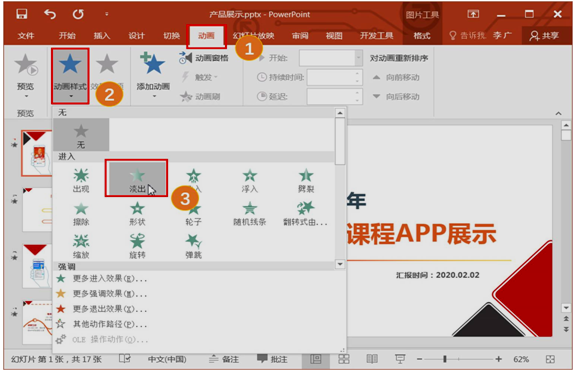
Task: Switch to the 插入 tab
Action: point(101,36)
